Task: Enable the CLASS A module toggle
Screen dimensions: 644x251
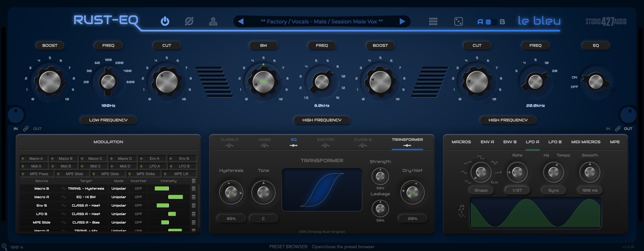Action: coord(229,146)
